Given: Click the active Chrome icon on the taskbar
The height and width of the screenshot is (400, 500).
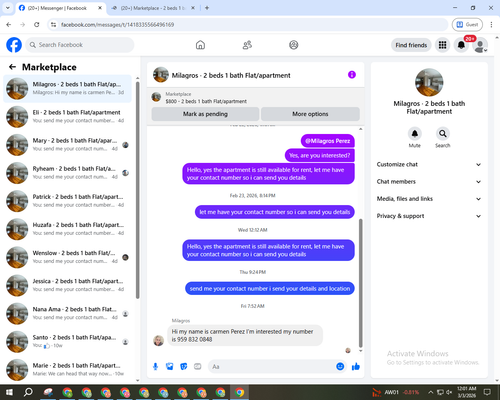Looking at the screenshot, I should coord(239,392).
